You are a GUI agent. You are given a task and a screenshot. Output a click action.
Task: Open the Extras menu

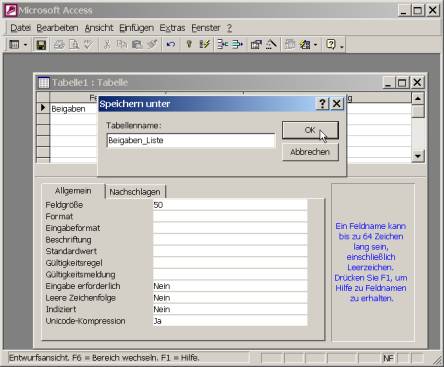tap(172, 28)
